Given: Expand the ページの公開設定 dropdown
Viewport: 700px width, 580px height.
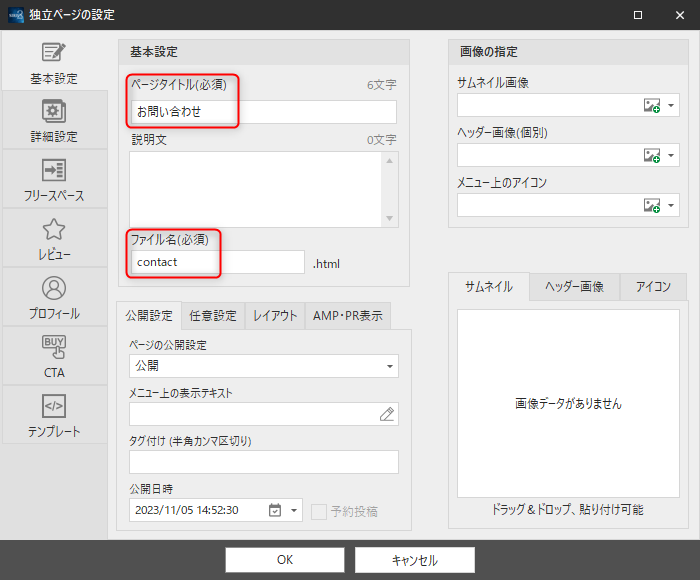Looking at the screenshot, I should [389, 366].
